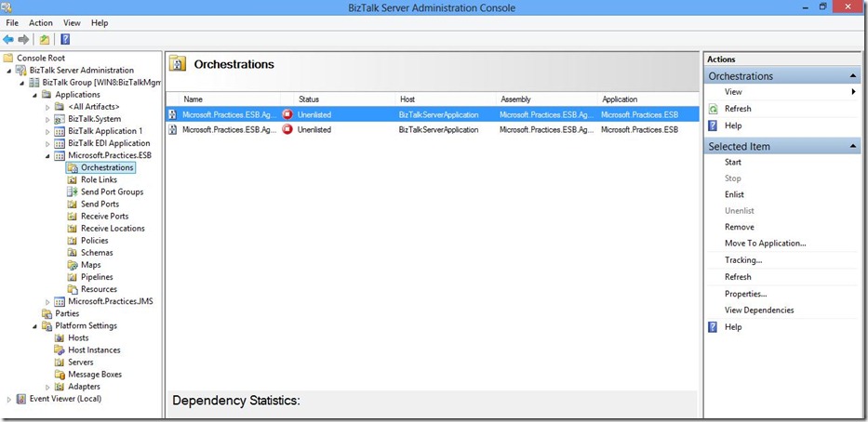868x422 pixels.
Task: Click the Up one level folder icon
Action: [x=45, y=39]
